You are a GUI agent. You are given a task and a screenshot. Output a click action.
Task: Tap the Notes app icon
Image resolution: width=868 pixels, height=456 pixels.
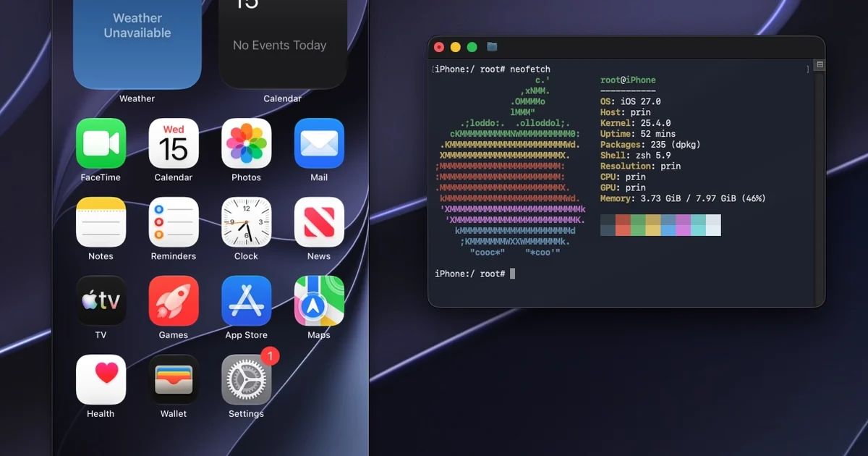(x=101, y=222)
